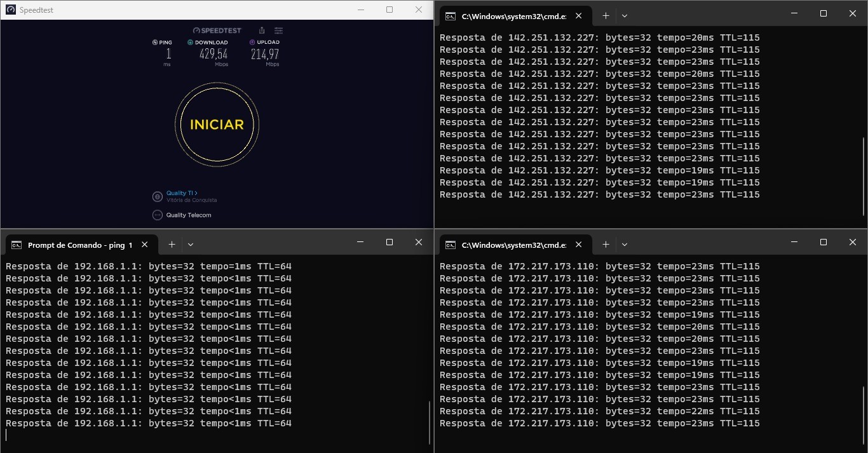Click the upload icon next to UPLOAD
The width and height of the screenshot is (868, 453).
(252, 43)
